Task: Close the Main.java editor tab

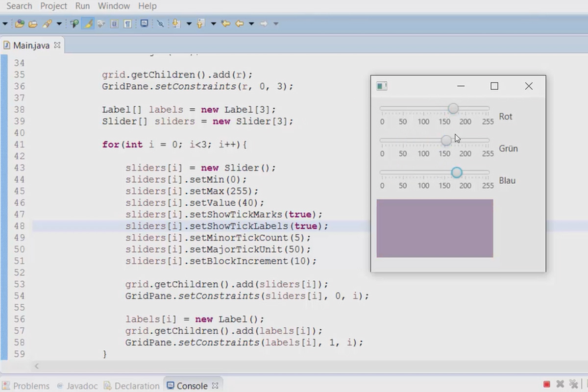Action: pos(57,45)
